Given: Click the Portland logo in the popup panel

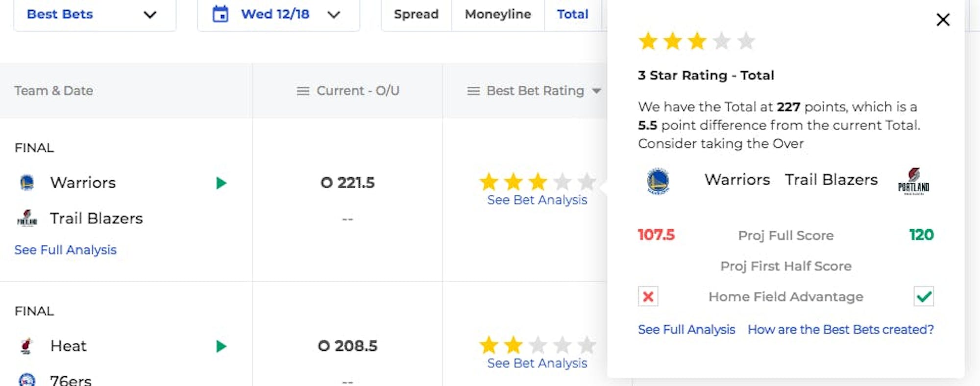Looking at the screenshot, I should (913, 181).
